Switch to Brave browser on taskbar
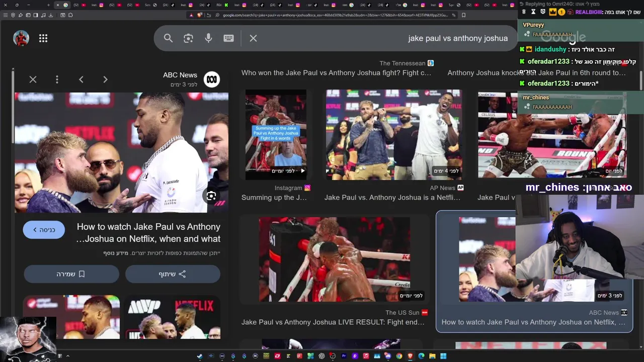Screen dimensions: 644x362 click(410, 356)
